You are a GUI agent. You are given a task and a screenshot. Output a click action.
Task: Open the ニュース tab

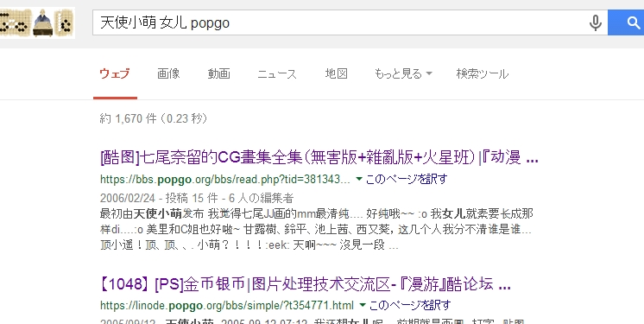(x=277, y=74)
